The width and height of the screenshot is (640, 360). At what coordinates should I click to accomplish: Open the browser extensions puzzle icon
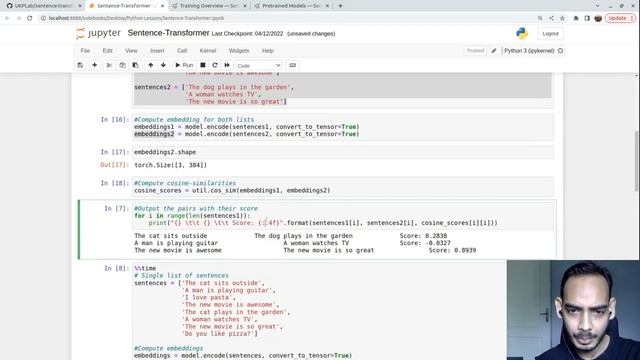[x=576, y=18]
